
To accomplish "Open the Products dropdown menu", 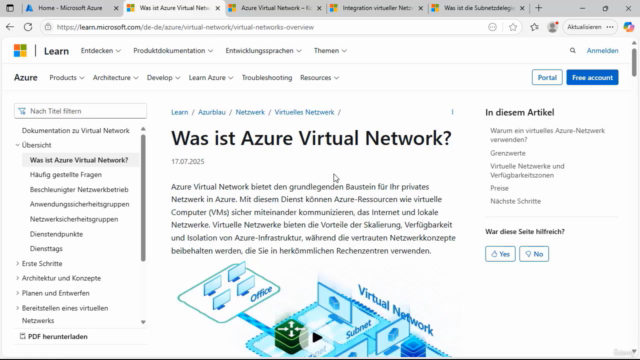I will [67, 78].
